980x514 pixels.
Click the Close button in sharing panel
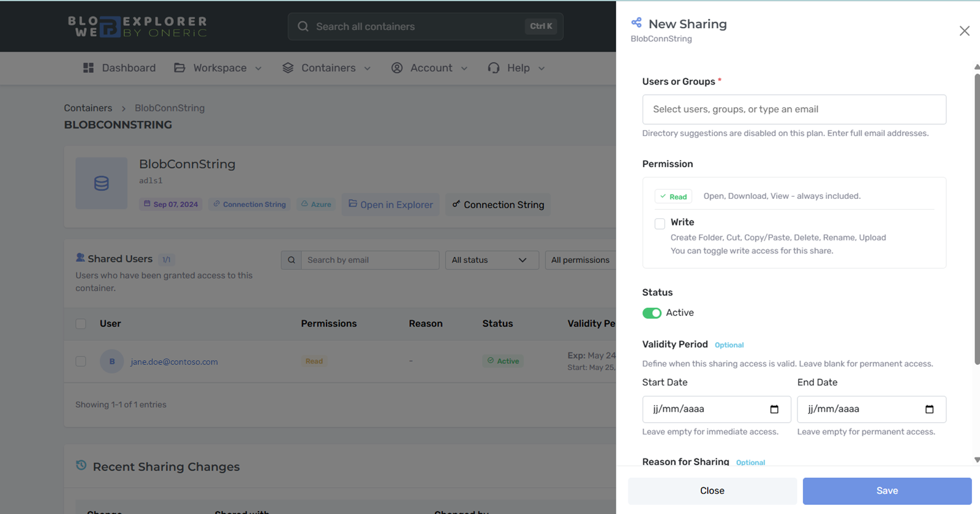(x=712, y=491)
